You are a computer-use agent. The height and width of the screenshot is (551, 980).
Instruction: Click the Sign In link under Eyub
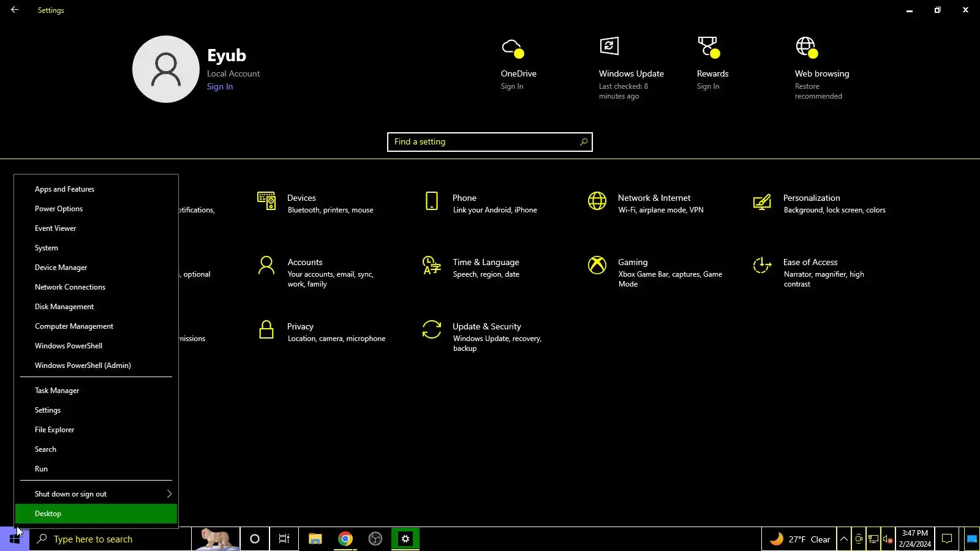[220, 86]
